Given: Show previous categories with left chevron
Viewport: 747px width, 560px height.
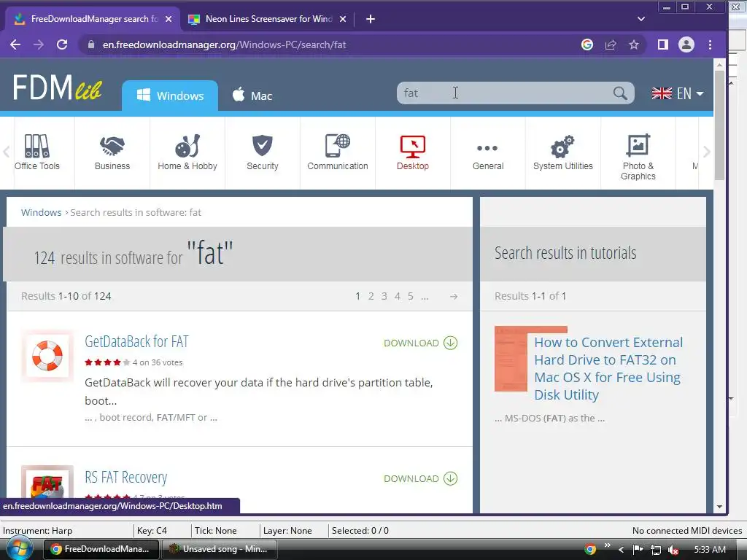Looking at the screenshot, I should point(6,152).
